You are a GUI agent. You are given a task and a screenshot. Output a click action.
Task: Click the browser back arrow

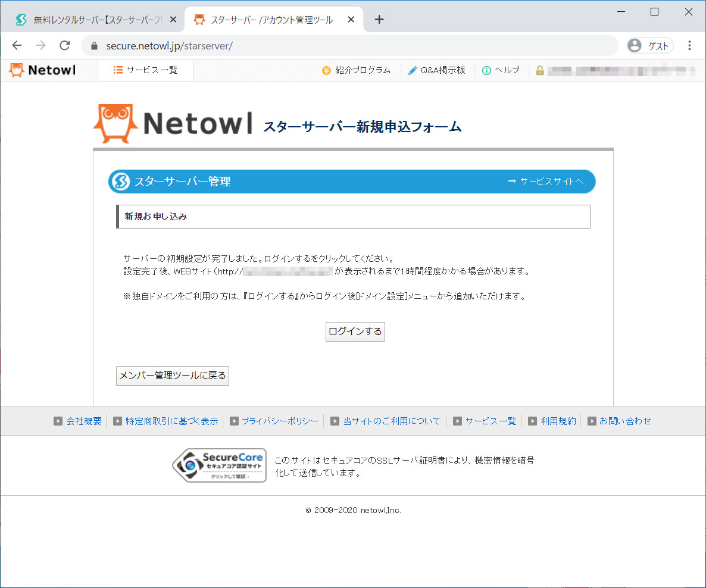[x=17, y=45]
